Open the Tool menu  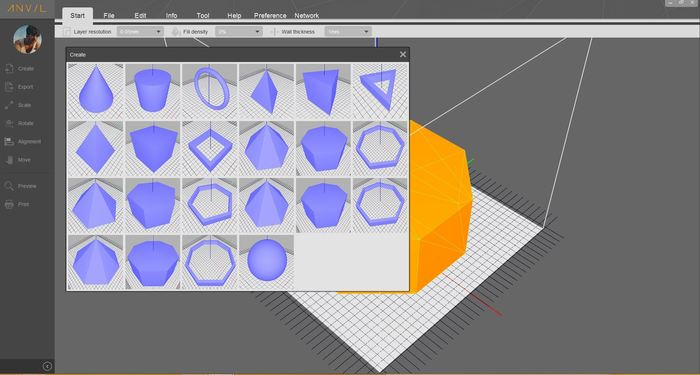pos(203,15)
